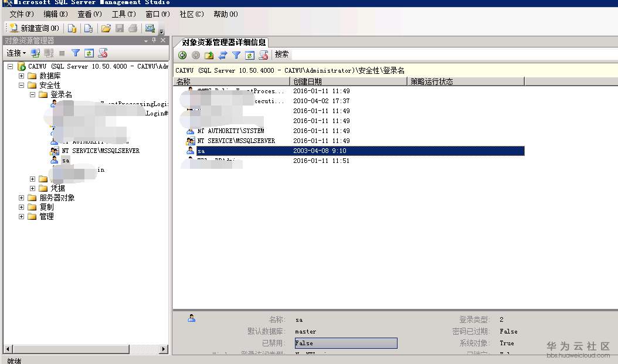Screen dimensions: 618x364
Task: Select sa login in tree
Action: click(66, 161)
